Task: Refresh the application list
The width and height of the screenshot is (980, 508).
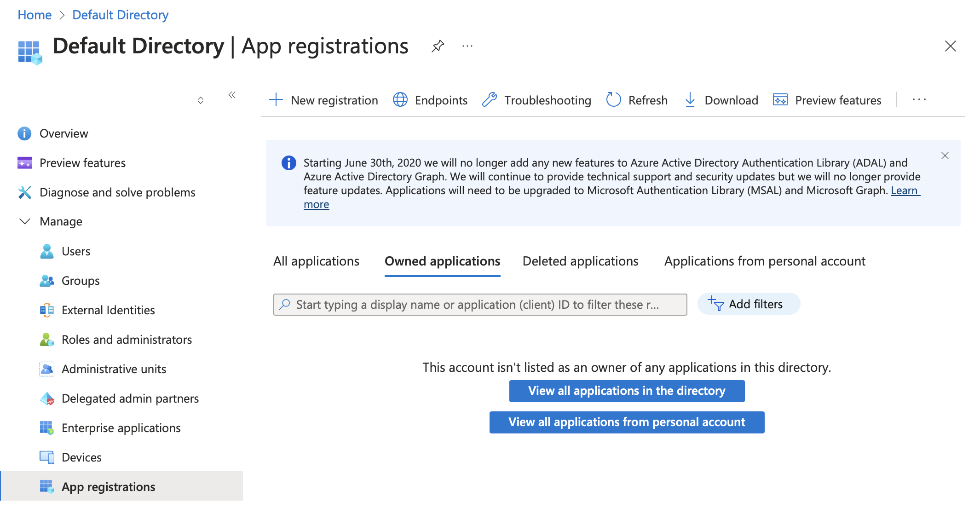Action: click(637, 100)
